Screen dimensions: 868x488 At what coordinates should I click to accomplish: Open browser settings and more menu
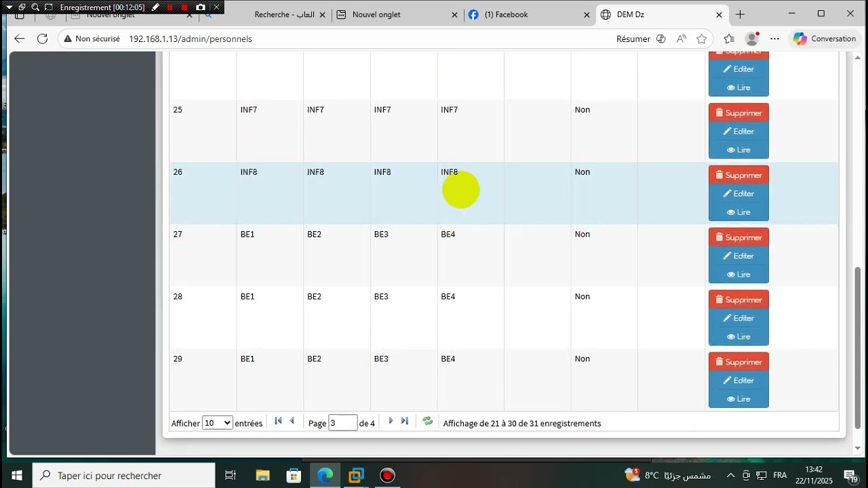[775, 39]
